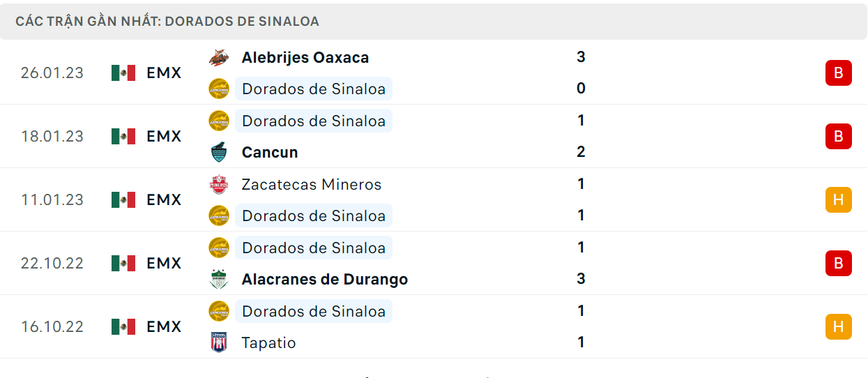This screenshot has width=868, height=378.
Task: Click orange H result badge for 11.01.23
Action: tap(838, 199)
